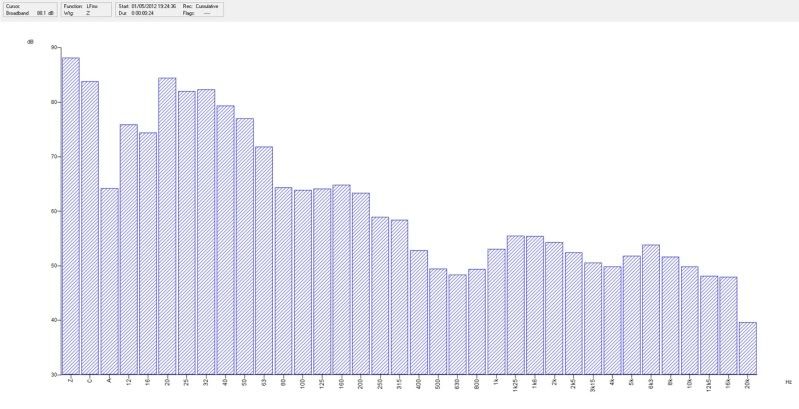799x409 pixels.
Task: Click the 30 mark on dB axis
Action: pos(54,375)
